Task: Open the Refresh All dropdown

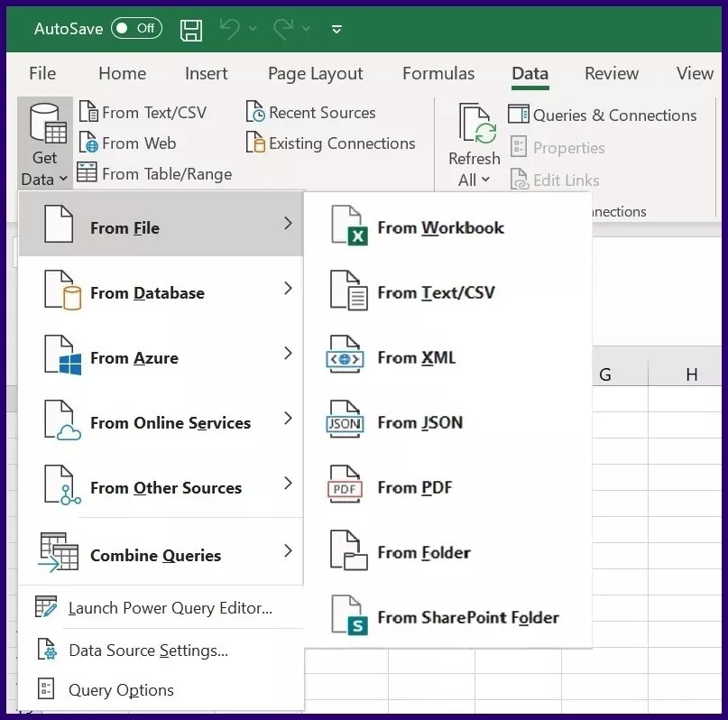Action: click(x=474, y=180)
